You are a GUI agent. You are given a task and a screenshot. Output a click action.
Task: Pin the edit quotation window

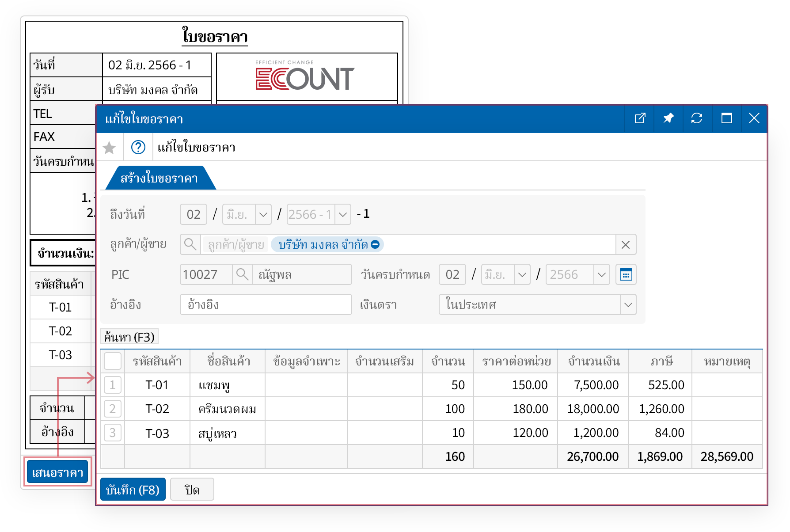(x=668, y=118)
